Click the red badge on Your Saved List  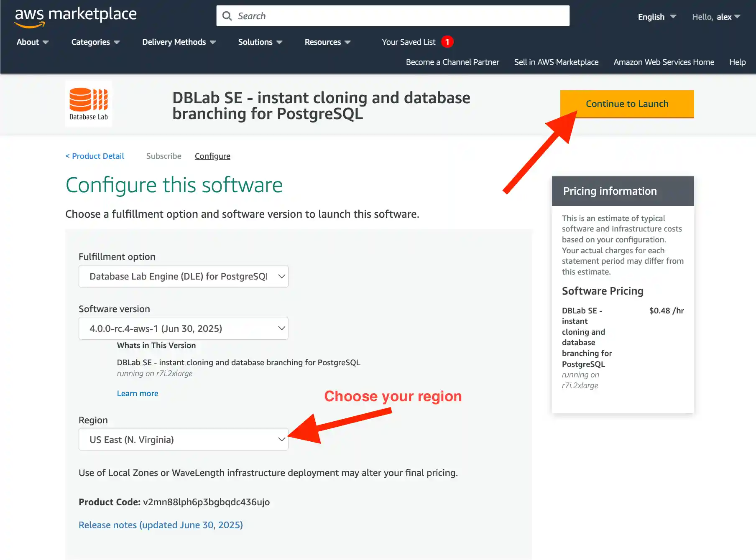pyautogui.click(x=447, y=42)
